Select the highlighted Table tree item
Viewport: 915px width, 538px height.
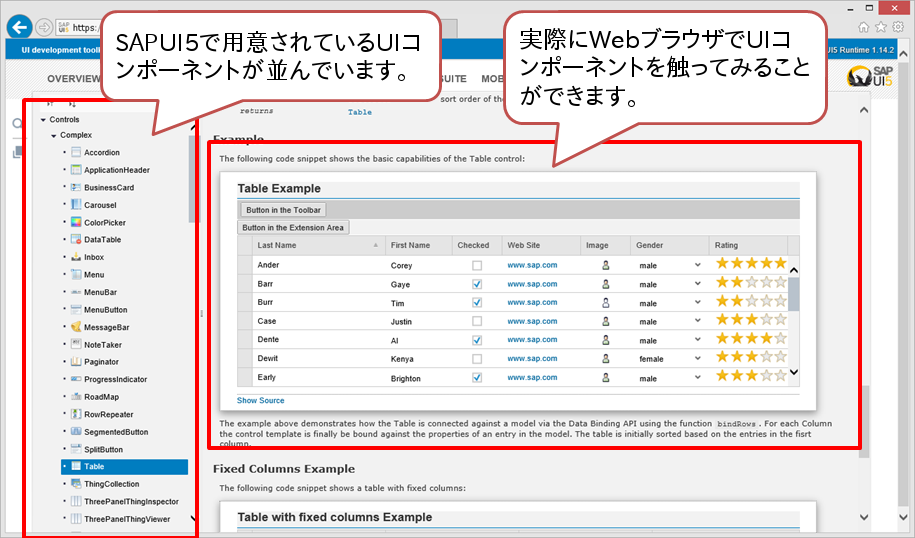[124, 466]
